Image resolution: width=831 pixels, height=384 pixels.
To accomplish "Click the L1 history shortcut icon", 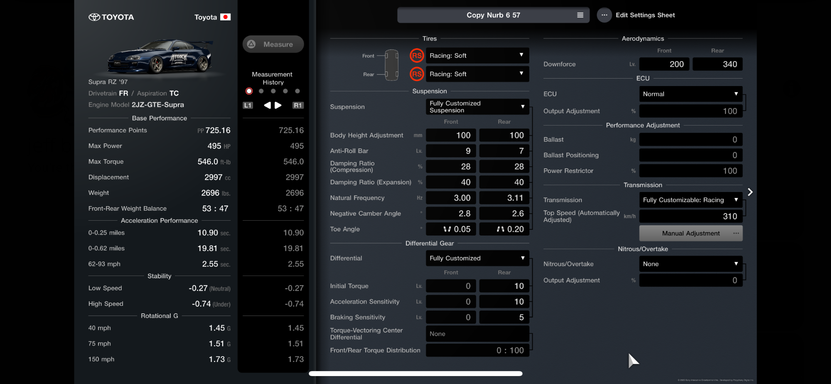I will [x=247, y=105].
